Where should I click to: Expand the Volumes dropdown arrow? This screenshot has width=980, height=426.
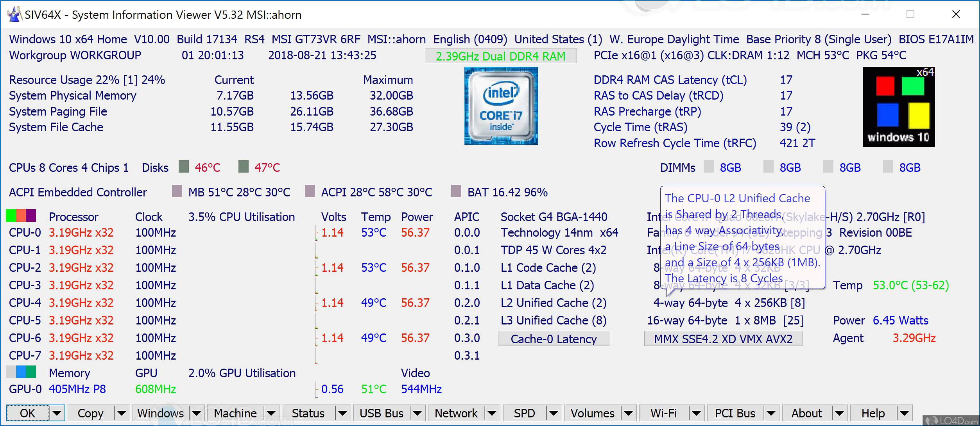[x=629, y=413]
